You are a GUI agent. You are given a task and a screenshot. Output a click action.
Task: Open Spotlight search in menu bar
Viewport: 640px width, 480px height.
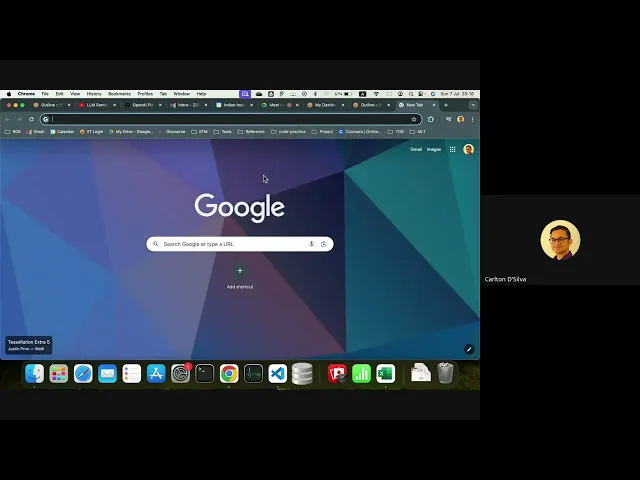[411, 94]
